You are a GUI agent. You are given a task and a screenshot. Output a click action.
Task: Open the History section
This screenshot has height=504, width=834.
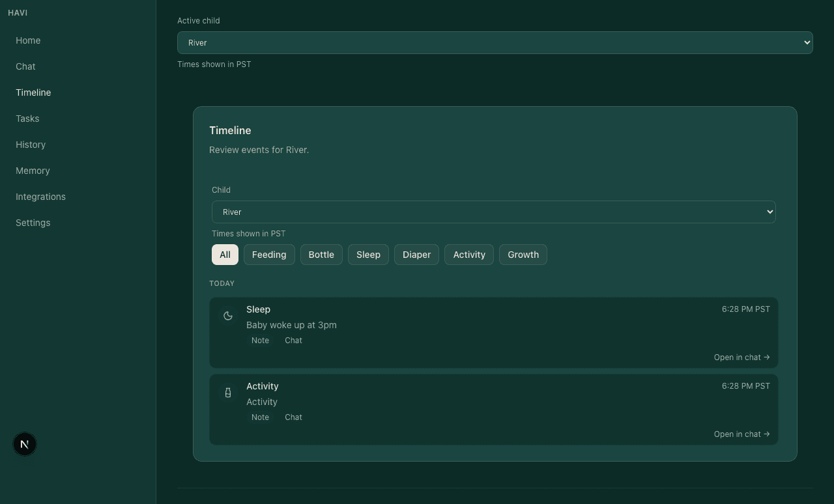31,145
